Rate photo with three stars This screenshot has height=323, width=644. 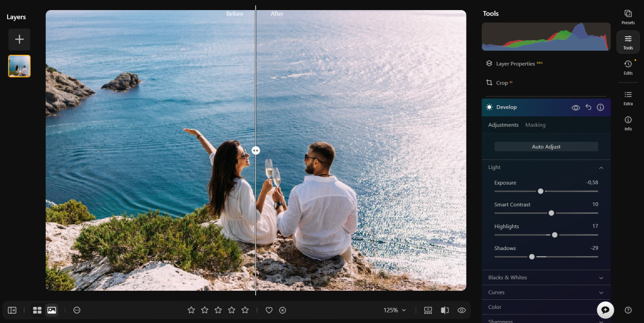click(x=218, y=310)
